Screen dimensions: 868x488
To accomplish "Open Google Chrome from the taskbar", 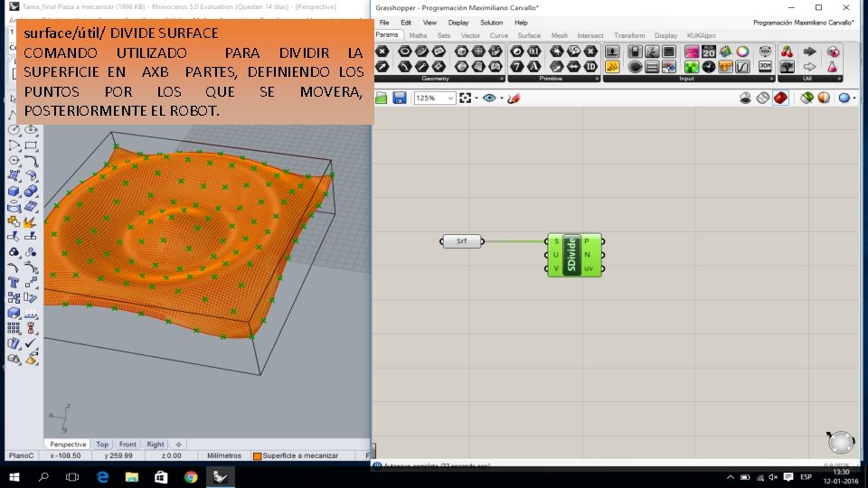I will [x=191, y=477].
